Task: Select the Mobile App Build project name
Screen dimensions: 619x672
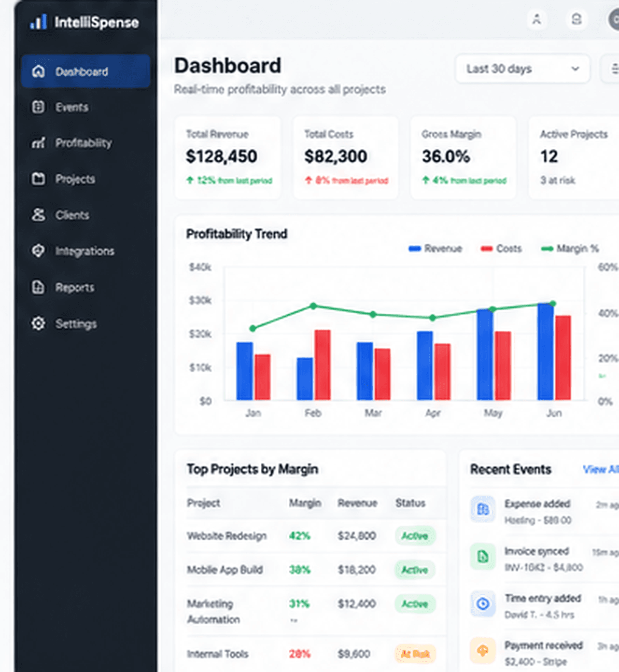Action: coord(225,569)
